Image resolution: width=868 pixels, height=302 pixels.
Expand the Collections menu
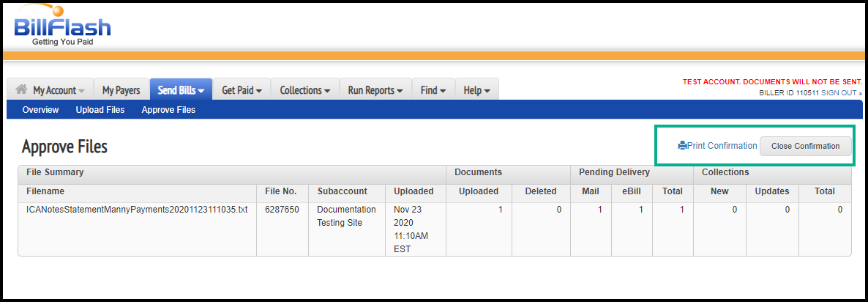pyautogui.click(x=304, y=90)
